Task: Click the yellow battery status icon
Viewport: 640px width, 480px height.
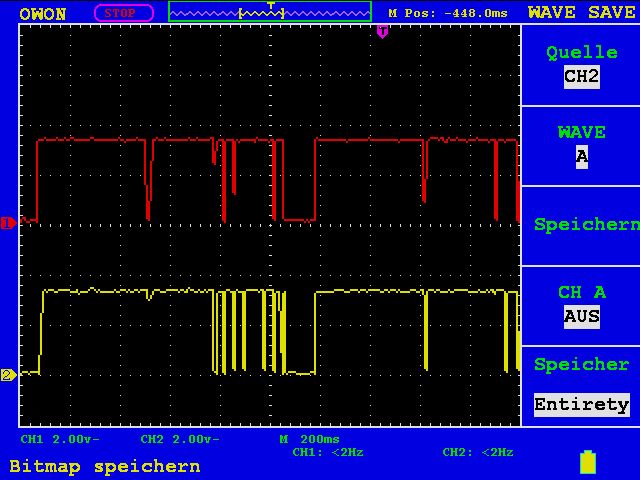Action: [x=588, y=462]
